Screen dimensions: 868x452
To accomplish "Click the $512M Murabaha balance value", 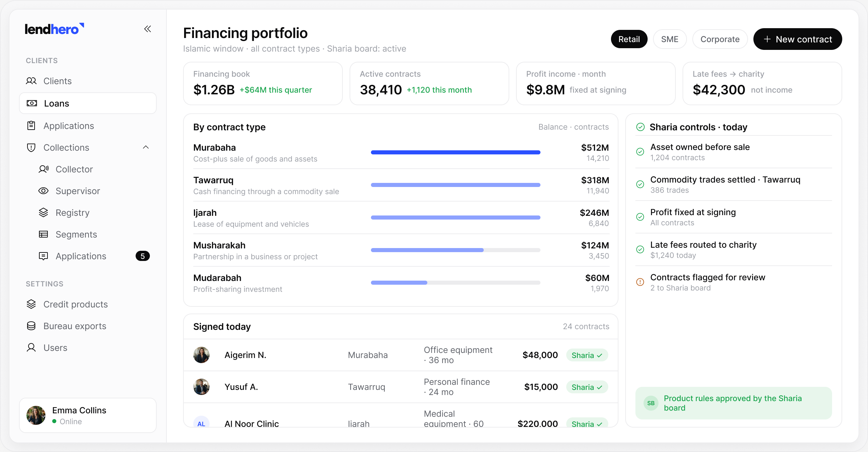I will [x=595, y=148].
